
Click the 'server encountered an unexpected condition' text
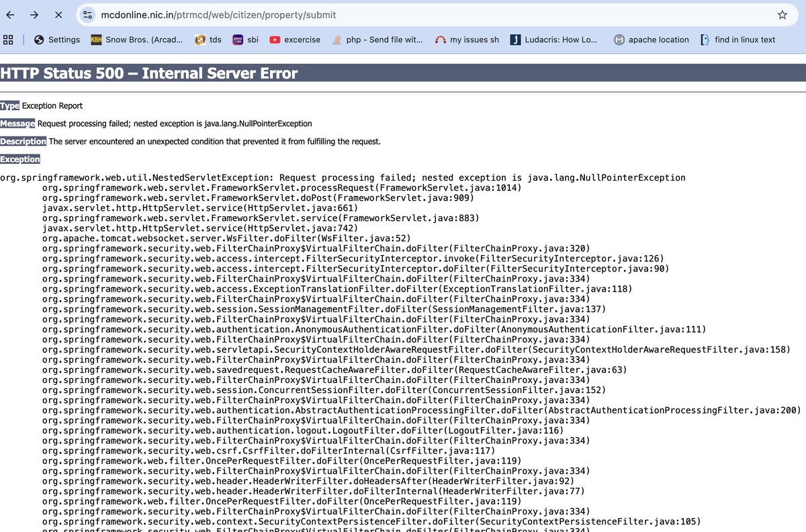pos(214,142)
